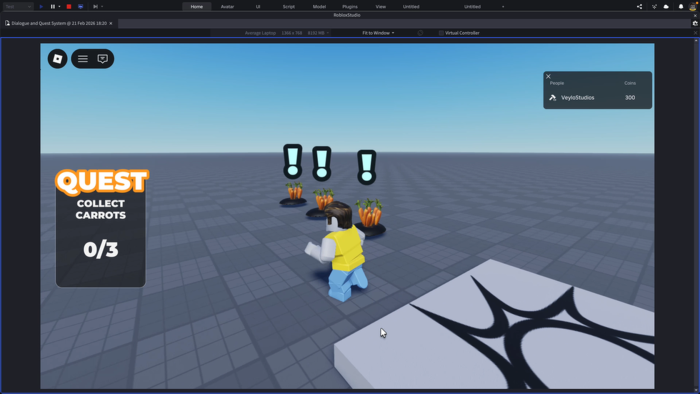Open the user avatar profile menu

tap(693, 6)
